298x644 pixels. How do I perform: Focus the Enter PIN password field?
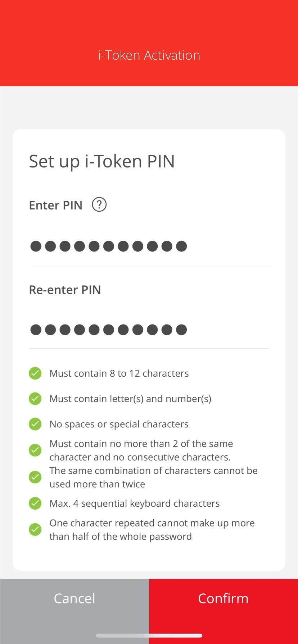point(149,247)
